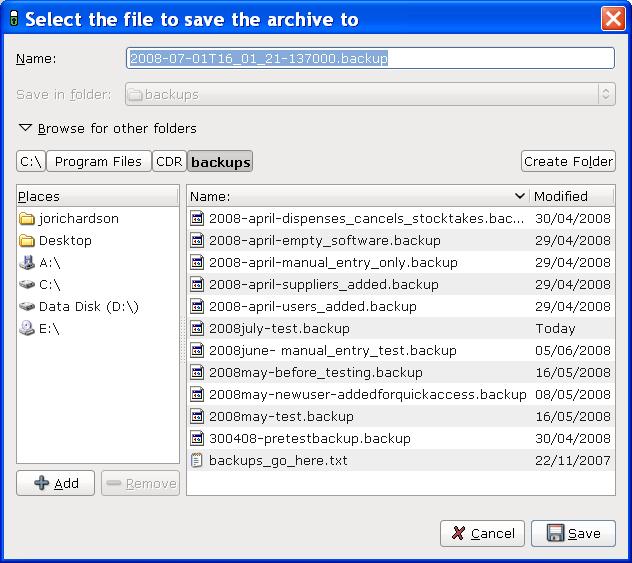Select Data Disk (D:\) in Places list
This screenshot has width=632, height=563.
point(98,307)
